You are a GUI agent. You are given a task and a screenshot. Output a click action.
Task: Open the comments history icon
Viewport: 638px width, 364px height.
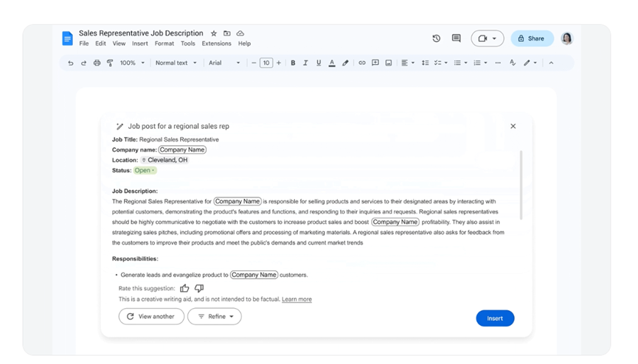pos(456,38)
